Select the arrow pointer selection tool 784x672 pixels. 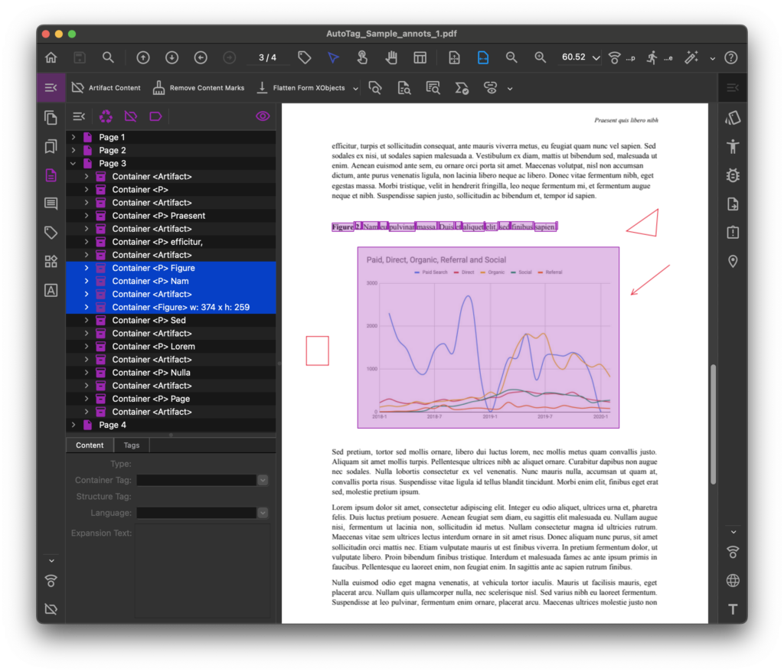pyautogui.click(x=334, y=57)
